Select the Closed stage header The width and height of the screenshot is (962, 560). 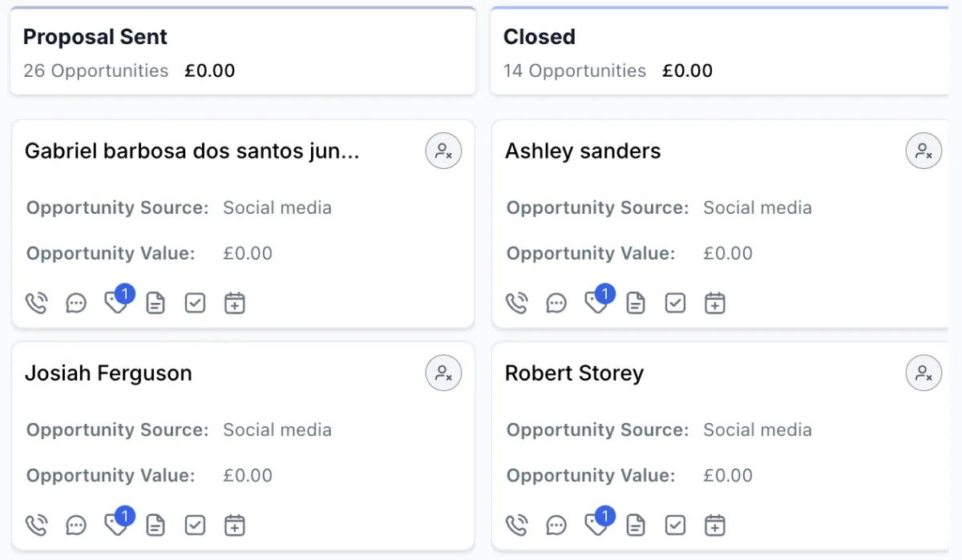click(x=540, y=37)
